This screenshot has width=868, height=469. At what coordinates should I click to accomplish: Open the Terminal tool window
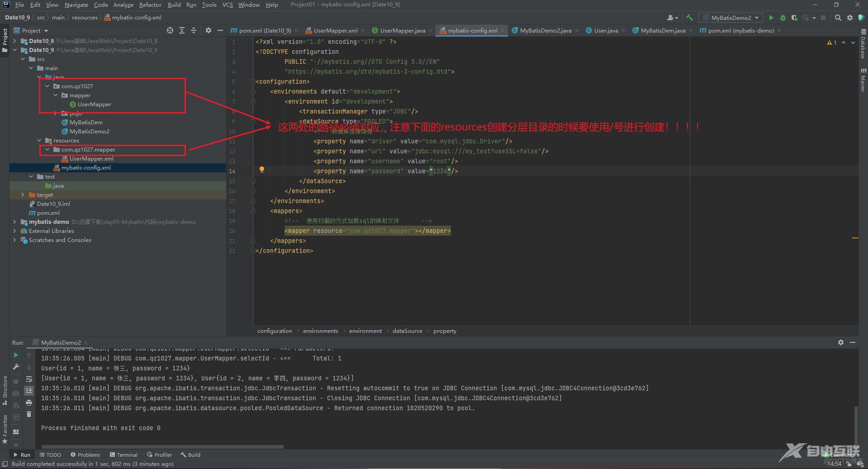(x=123, y=455)
